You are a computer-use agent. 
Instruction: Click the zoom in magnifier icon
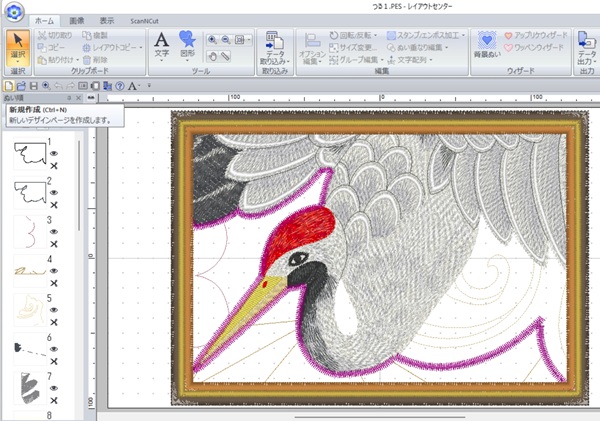(212, 40)
